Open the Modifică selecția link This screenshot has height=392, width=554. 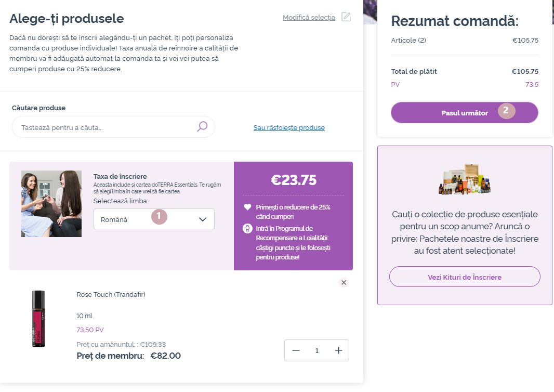click(309, 17)
